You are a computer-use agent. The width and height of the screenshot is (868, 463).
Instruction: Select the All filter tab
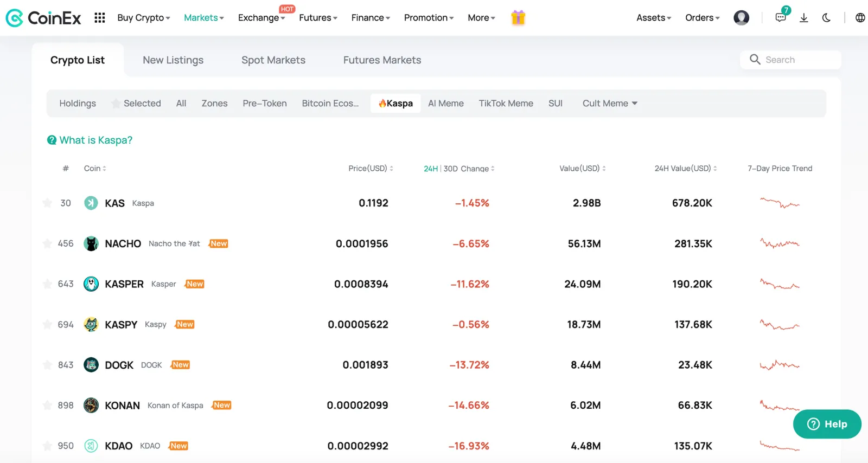(x=181, y=104)
